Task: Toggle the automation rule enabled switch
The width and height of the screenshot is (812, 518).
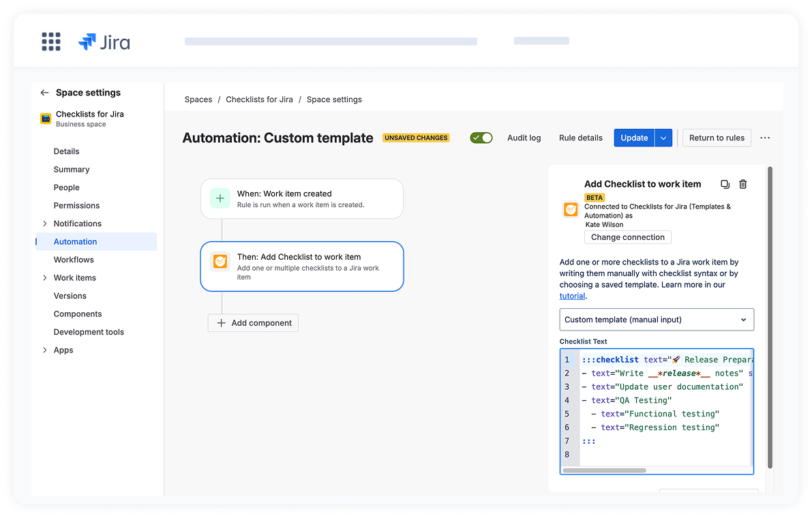Action: tap(481, 138)
